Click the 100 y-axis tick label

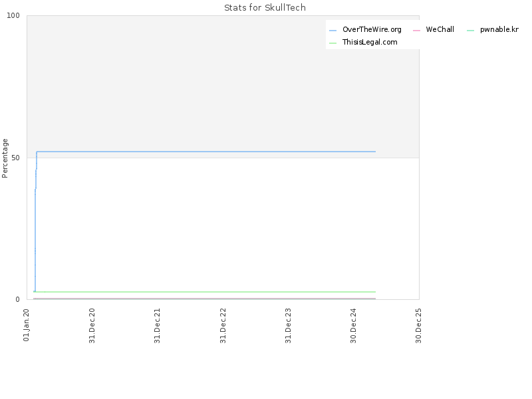(13, 15)
